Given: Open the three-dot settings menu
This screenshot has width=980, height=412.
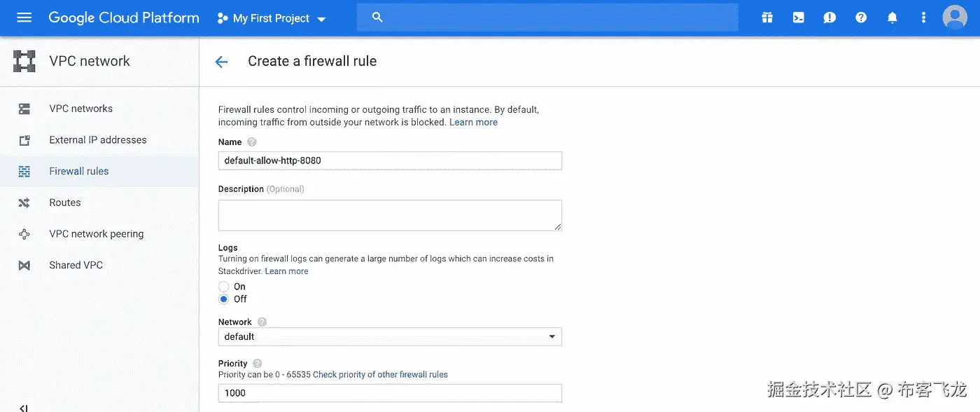Looking at the screenshot, I should tap(923, 18).
